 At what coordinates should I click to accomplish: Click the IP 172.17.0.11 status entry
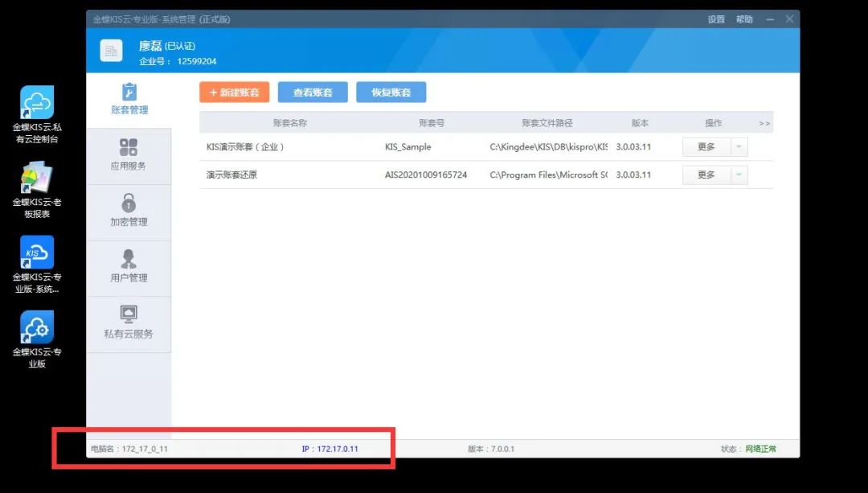coord(330,449)
